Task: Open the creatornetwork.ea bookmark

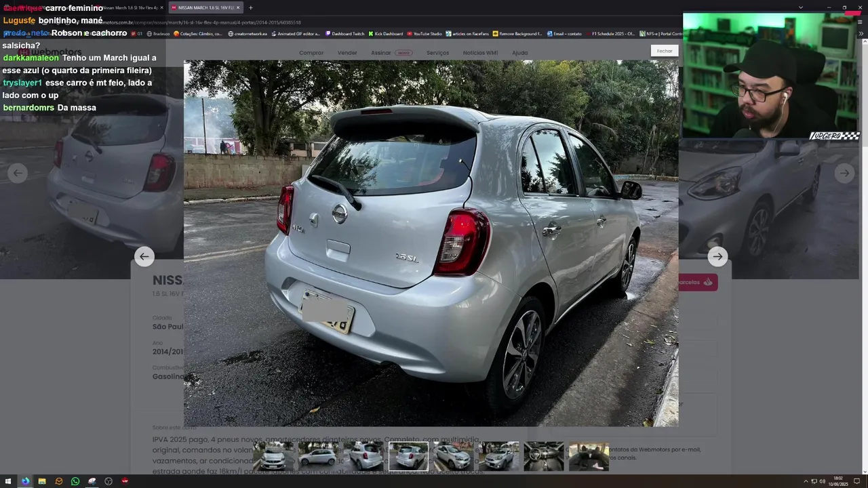Action: pos(248,33)
